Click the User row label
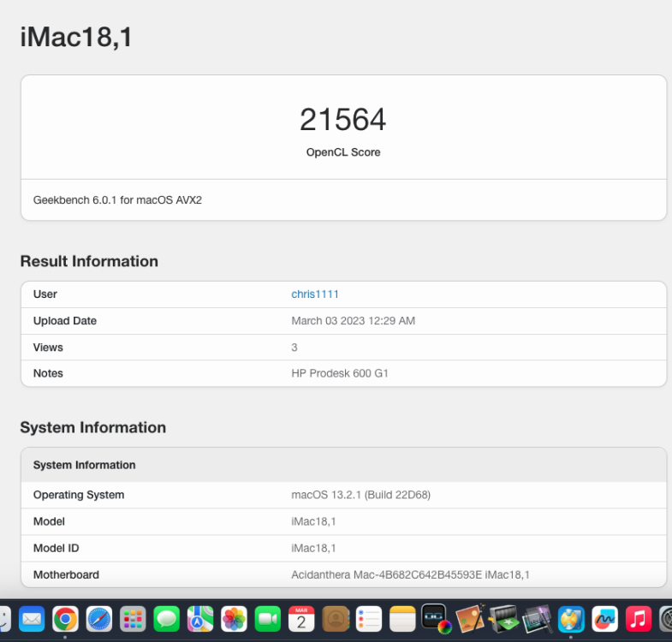The height and width of the screenshot is (642, 672). pyautogui.click(x=45, y=294)
